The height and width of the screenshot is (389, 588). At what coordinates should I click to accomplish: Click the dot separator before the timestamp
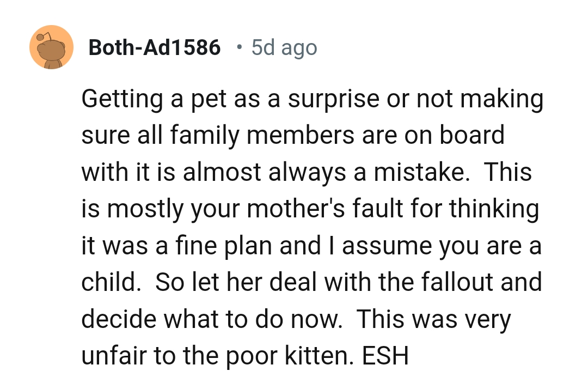coord(238,47)
